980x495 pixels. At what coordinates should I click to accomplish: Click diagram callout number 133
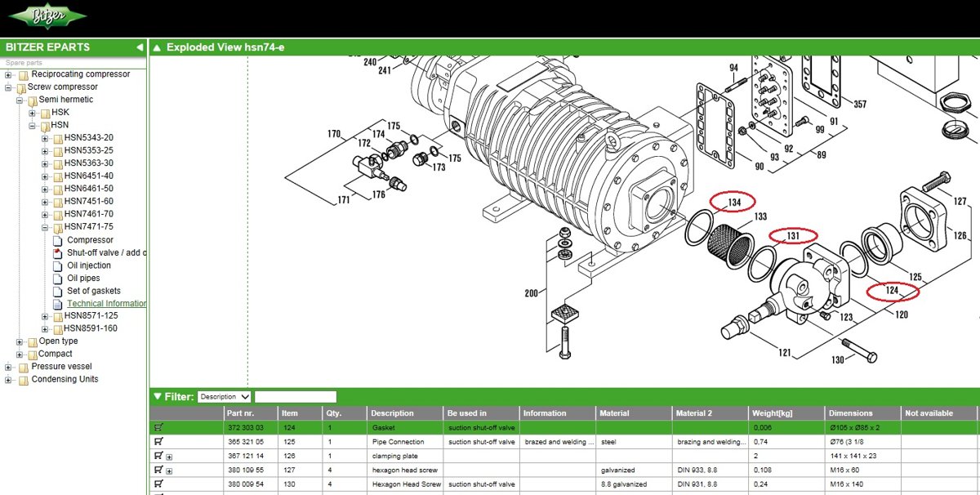pyautogui.click(x=760, y=216)
